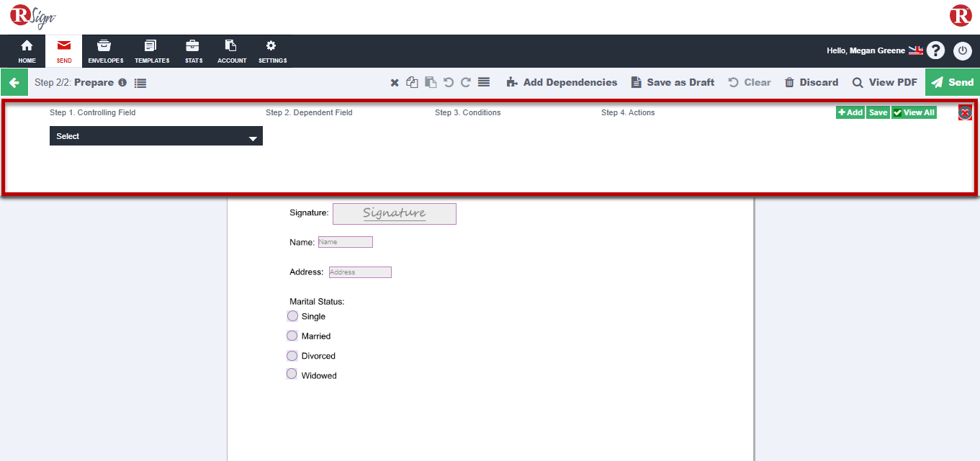This screenshot has width=980, height=461.
Task: Click Save as Draft
Action: (x=673, y=83)
